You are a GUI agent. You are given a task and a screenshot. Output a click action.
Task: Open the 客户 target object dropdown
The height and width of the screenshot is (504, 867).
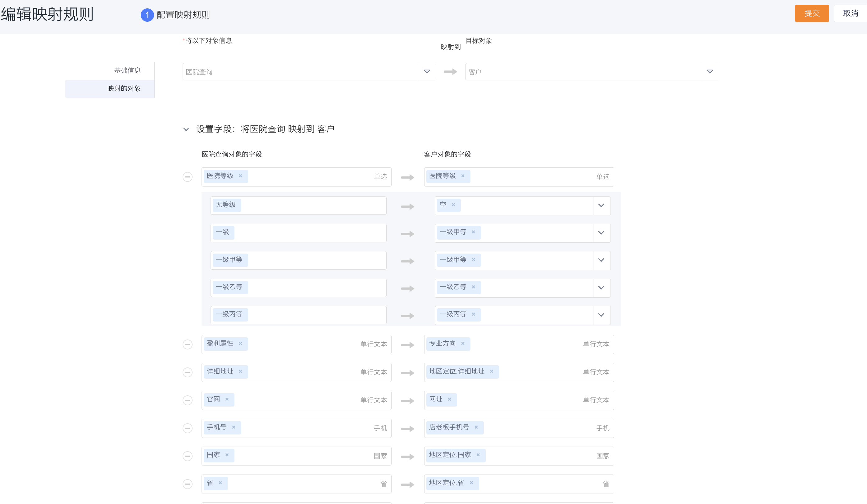[710, 71]
